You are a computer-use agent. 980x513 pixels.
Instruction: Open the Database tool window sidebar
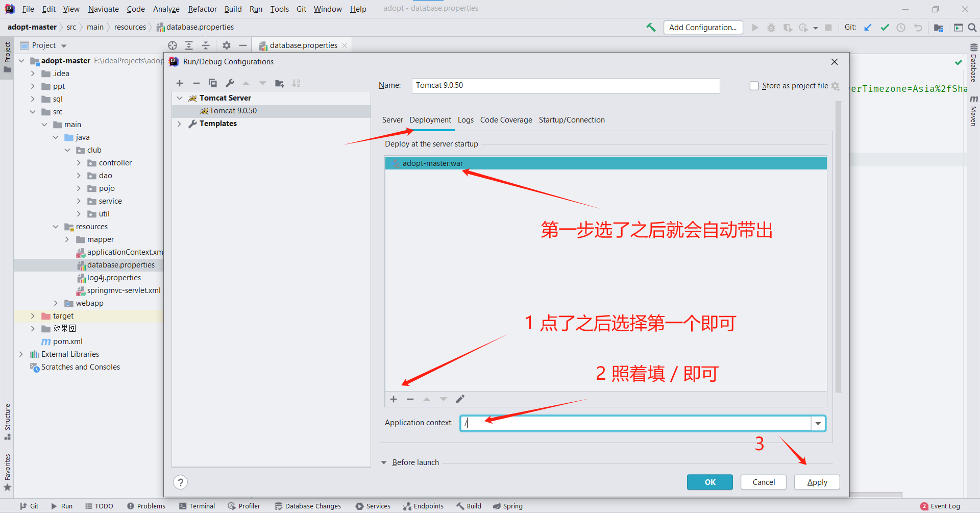(x=973, y=63)
